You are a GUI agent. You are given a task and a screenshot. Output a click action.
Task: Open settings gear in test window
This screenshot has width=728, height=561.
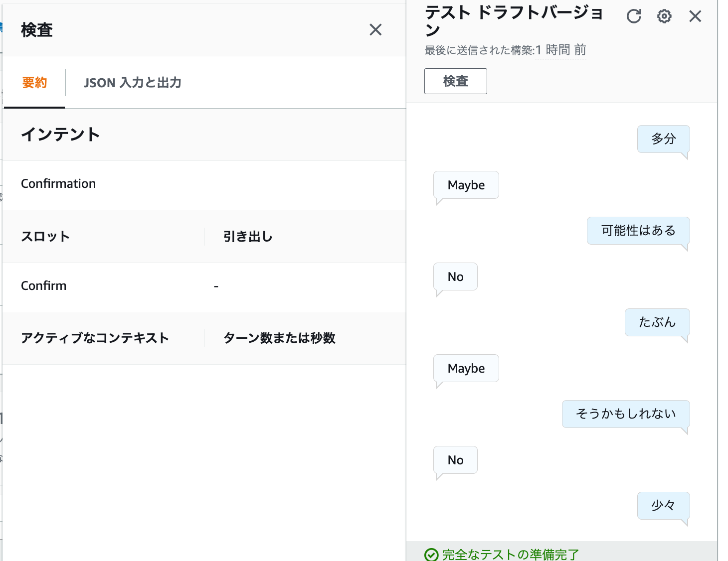point(664,16)
